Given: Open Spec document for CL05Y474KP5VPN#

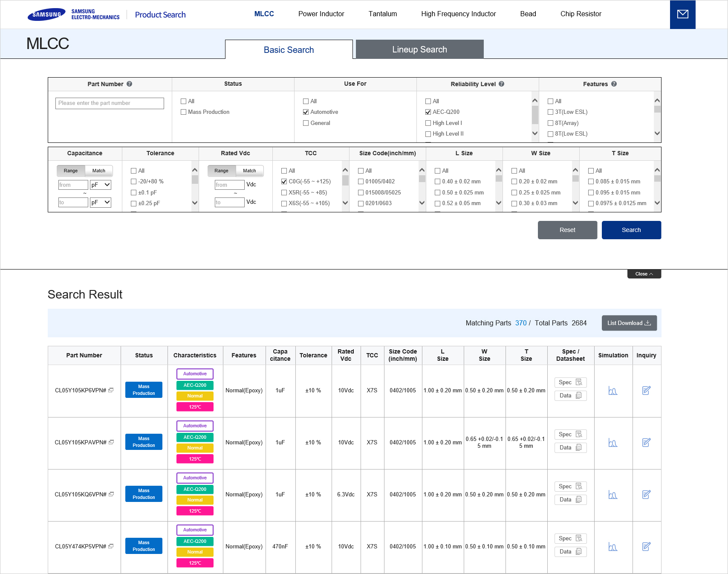Looking at the screenshot, I should click(x=570, y=538).
